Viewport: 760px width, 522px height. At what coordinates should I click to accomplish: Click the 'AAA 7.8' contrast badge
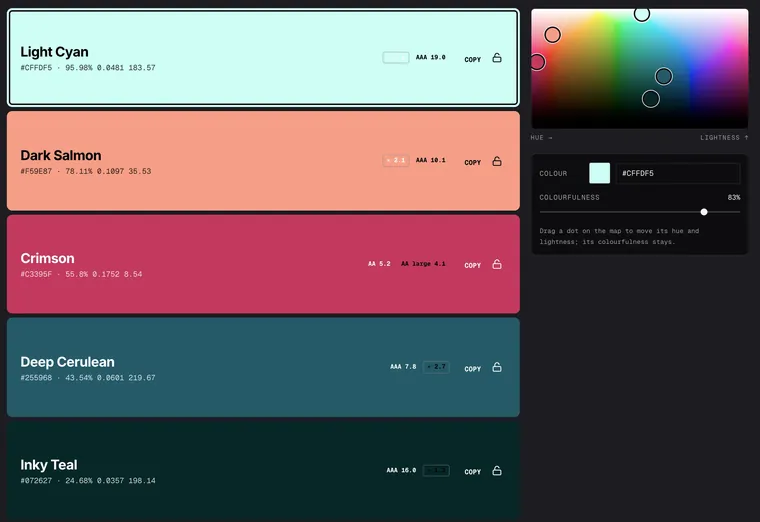(403, 366)
